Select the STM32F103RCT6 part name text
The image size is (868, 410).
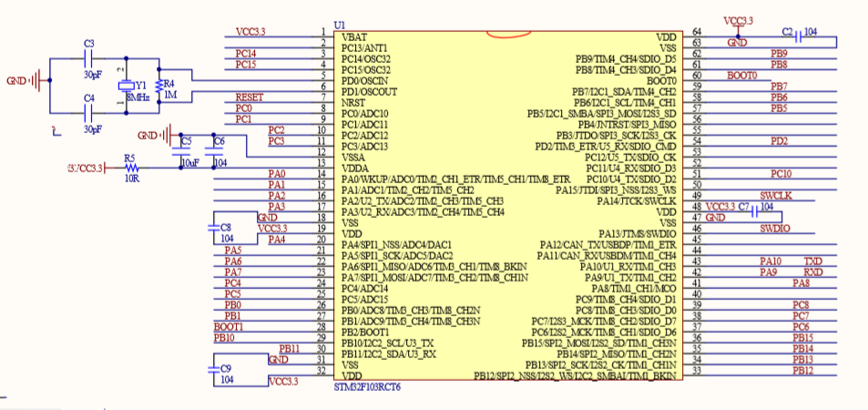(x=366, y=386)
